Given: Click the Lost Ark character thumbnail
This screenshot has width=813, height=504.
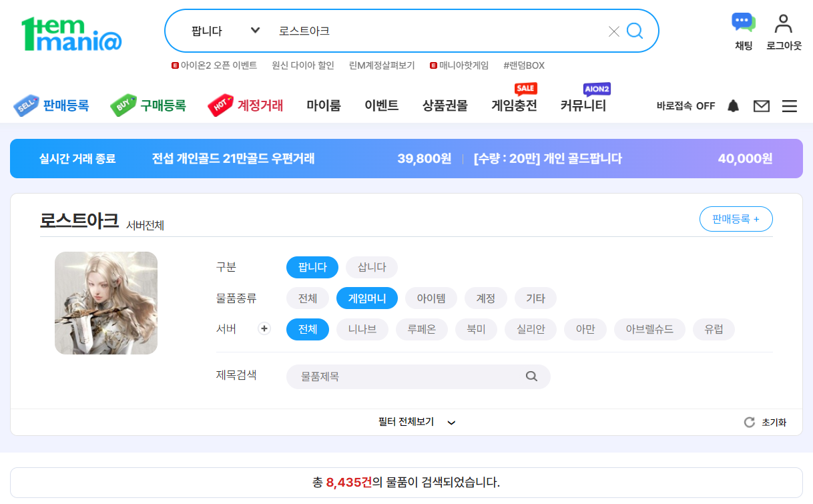Looking at the screenshot, I should (x=106, y=303).
